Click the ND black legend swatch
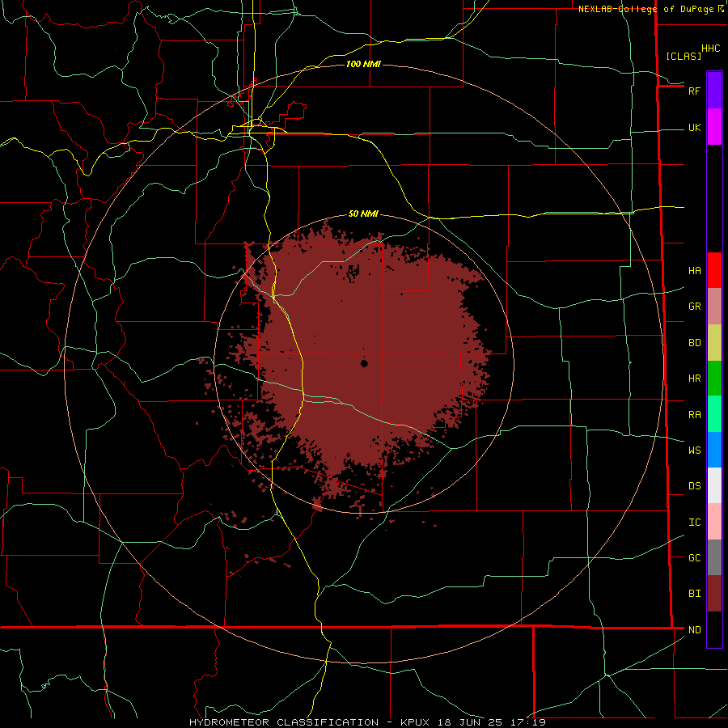Viewport: 728px width, 728px height. pyautogui.click(x=714, y=629)
